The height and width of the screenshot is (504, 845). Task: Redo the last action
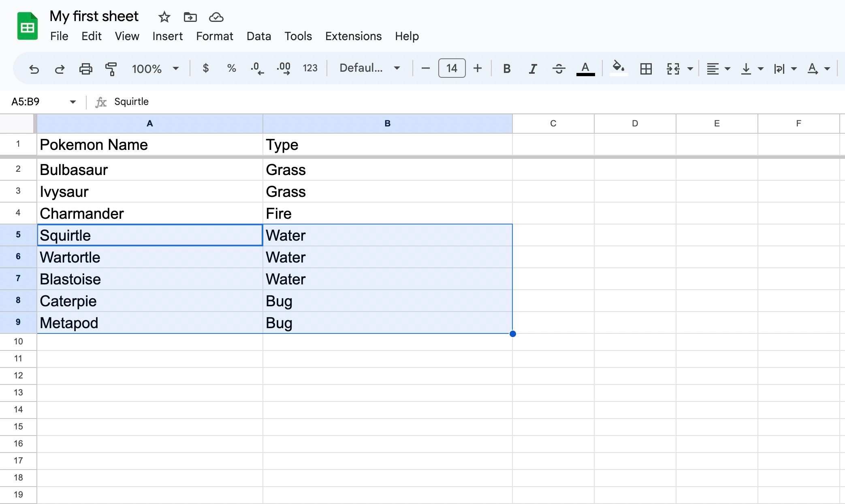[60, 68]
